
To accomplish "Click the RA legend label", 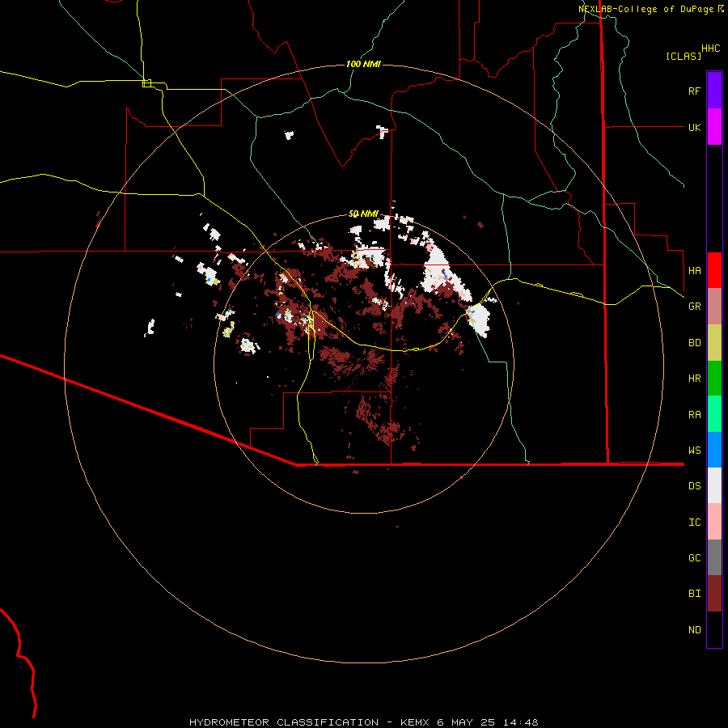I will tap(695, 415).
